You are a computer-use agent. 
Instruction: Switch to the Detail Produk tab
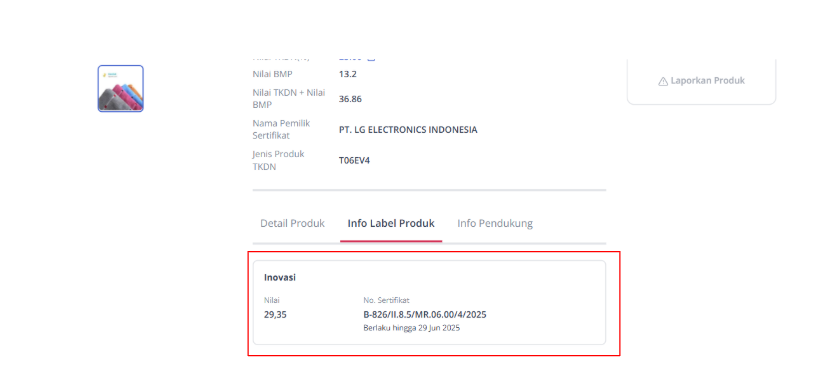click(292, 223)
